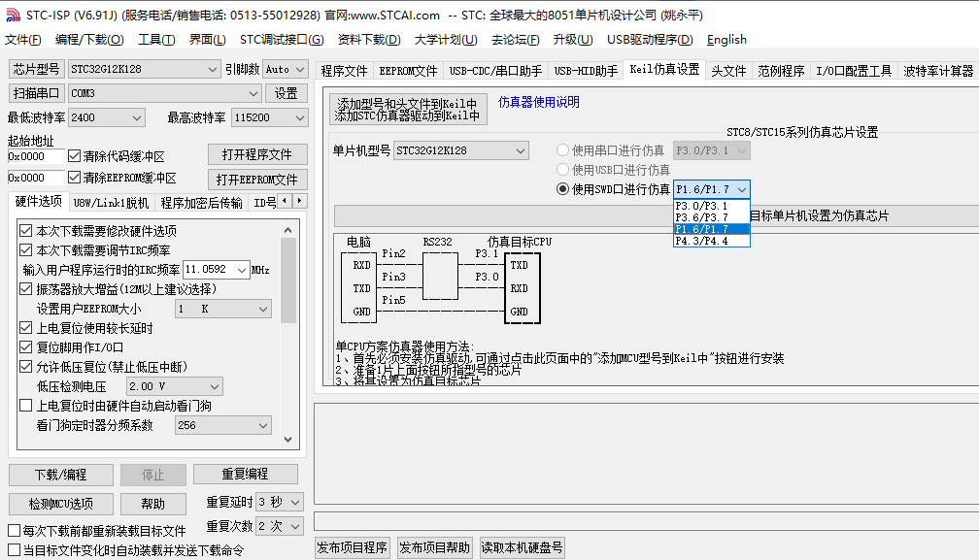
Task: Click 扫描串口 button
Action: (x=36, y=93)
